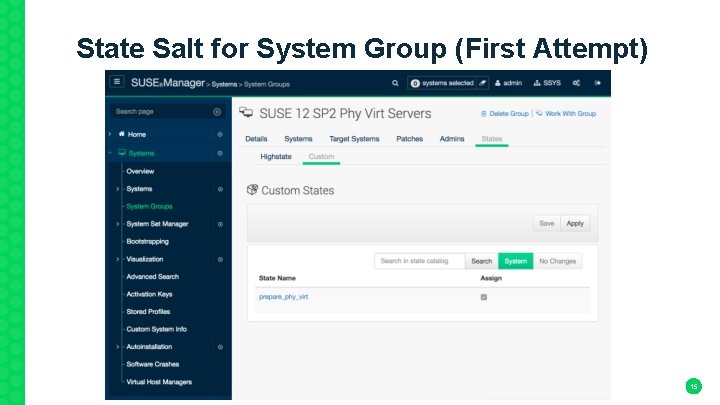
Task: Click the Custom States box icon
Action: [252, 190]
